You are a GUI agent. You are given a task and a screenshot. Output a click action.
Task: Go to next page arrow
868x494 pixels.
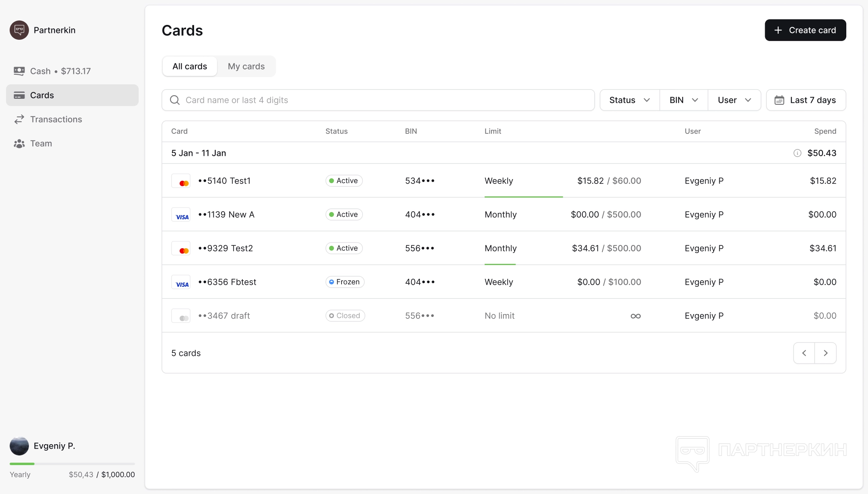pyautogui.click(x=825, y=353)
